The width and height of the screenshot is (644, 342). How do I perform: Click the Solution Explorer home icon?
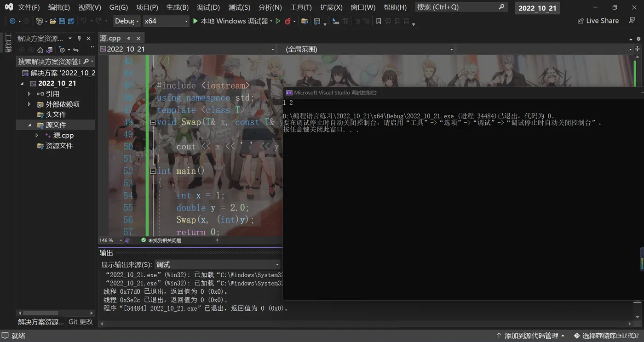pos(40,50)
